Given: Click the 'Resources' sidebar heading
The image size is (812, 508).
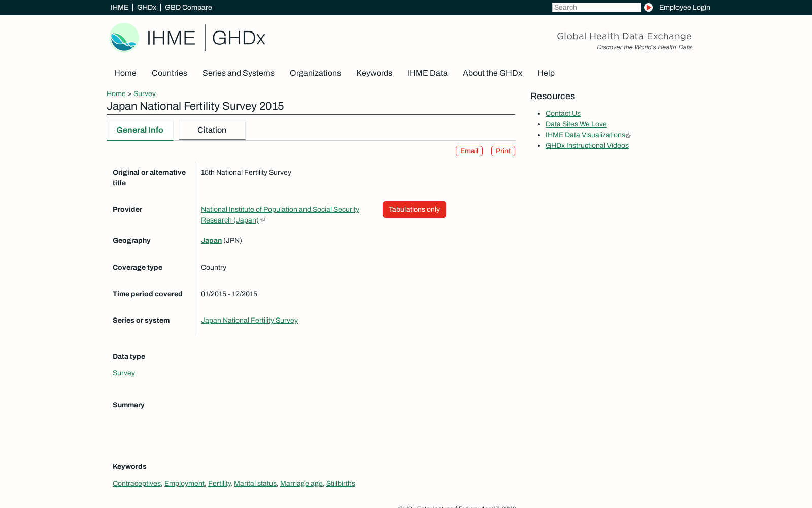Looking at the screenshot, I should tap(553, 97).
